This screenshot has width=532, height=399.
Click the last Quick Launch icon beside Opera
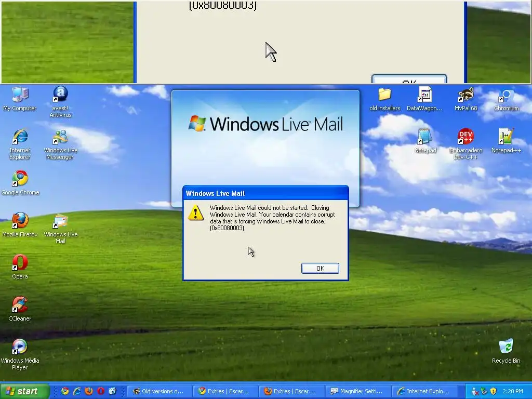pos(113,391)
